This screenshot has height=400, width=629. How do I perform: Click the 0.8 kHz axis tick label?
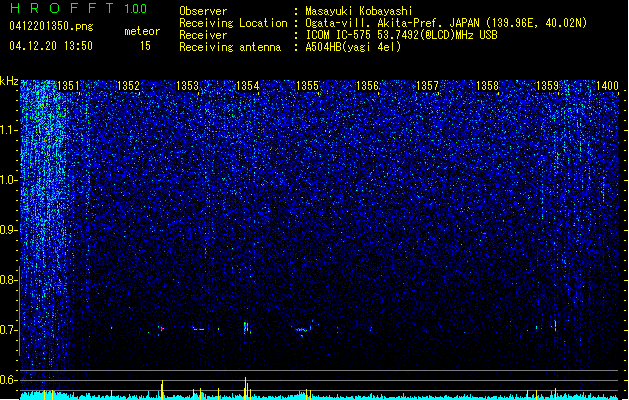tap(9, 280)
